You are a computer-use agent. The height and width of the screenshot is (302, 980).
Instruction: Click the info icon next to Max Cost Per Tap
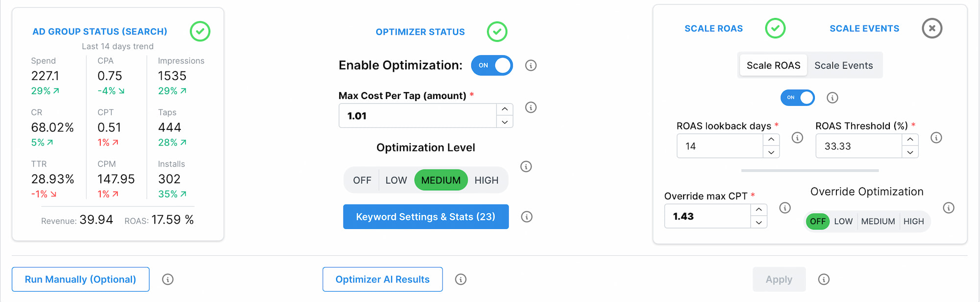point(531,107)
